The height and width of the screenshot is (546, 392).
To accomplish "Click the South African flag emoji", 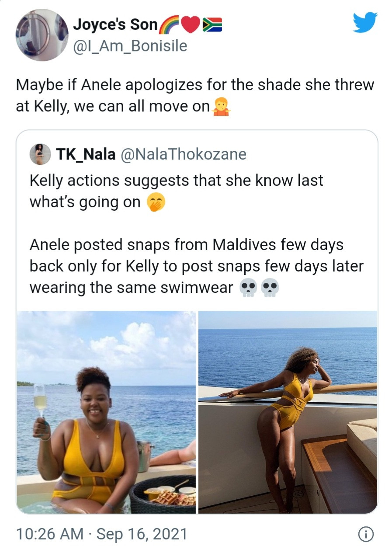I will (x=212, y=26).
